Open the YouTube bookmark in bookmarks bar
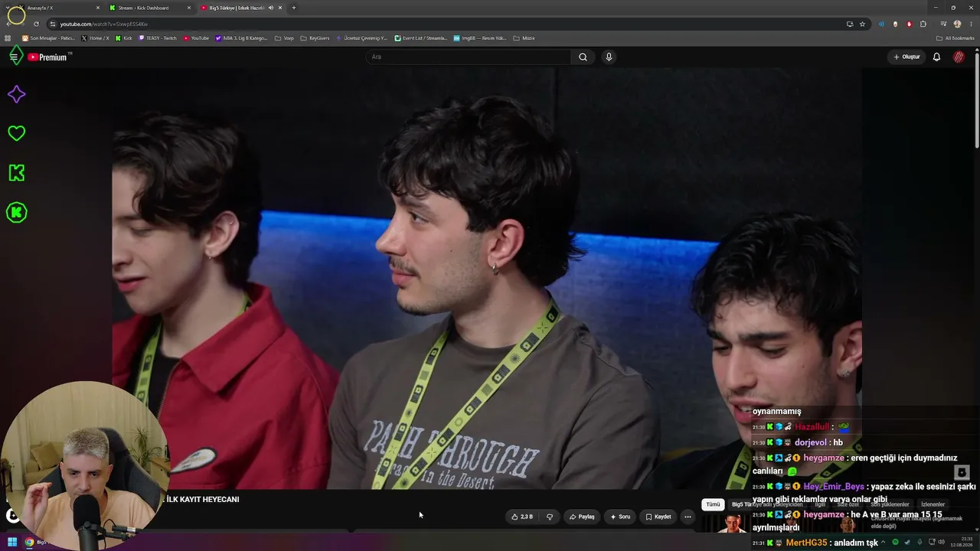Viewport: 980px width, 551px height. pyautogui.click(x=196, y=38)
